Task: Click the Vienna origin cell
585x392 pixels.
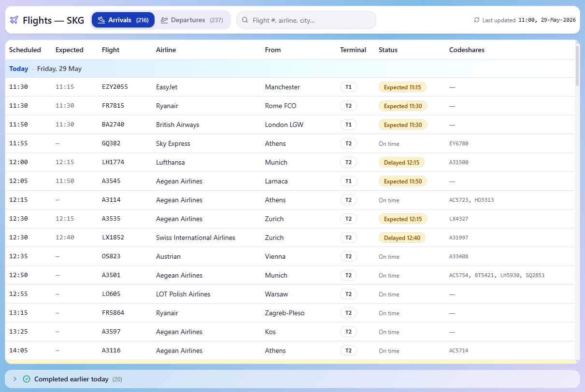Action: [275, 256]
